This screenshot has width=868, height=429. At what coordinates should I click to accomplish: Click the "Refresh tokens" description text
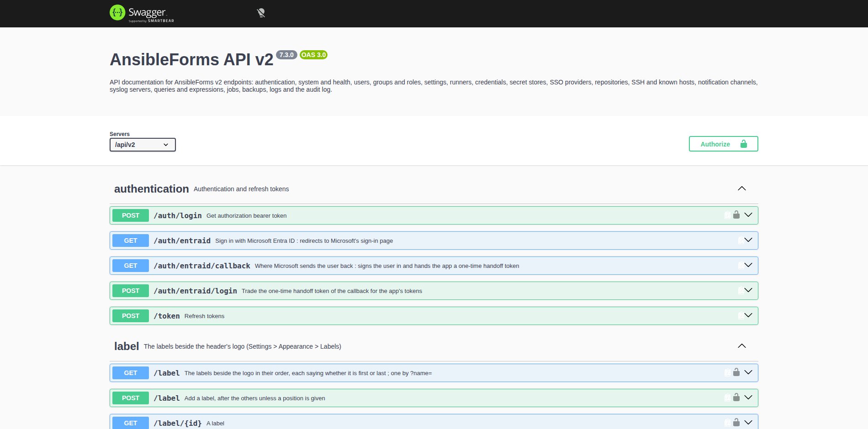pos(204,316)
